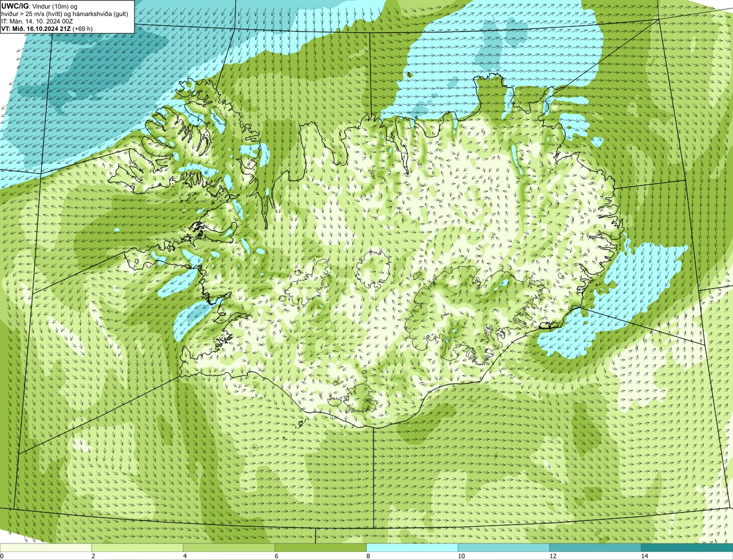Click the legend tick label '2'
733x560 pixels.
coord(93,555)
